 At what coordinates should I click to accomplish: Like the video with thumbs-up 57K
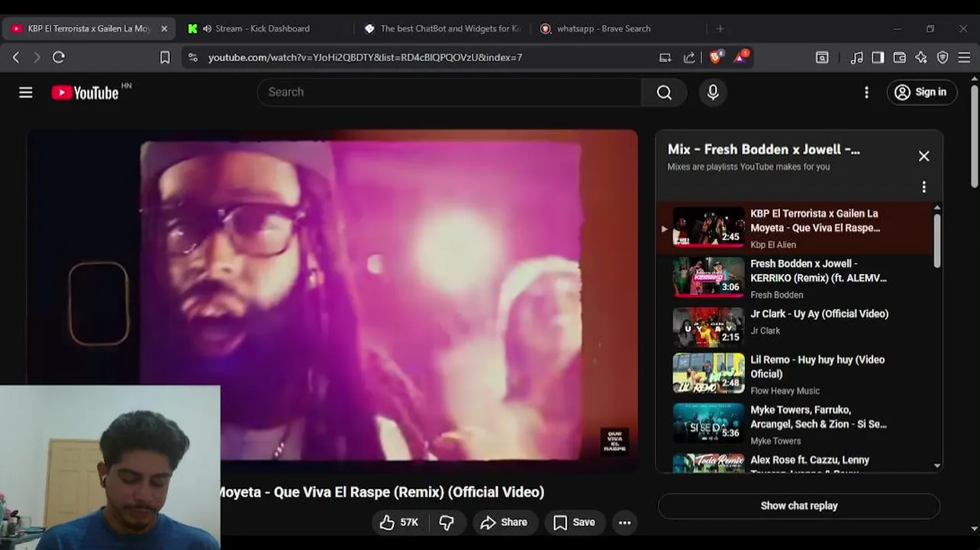pyautogui.click(x=400, y=522)
